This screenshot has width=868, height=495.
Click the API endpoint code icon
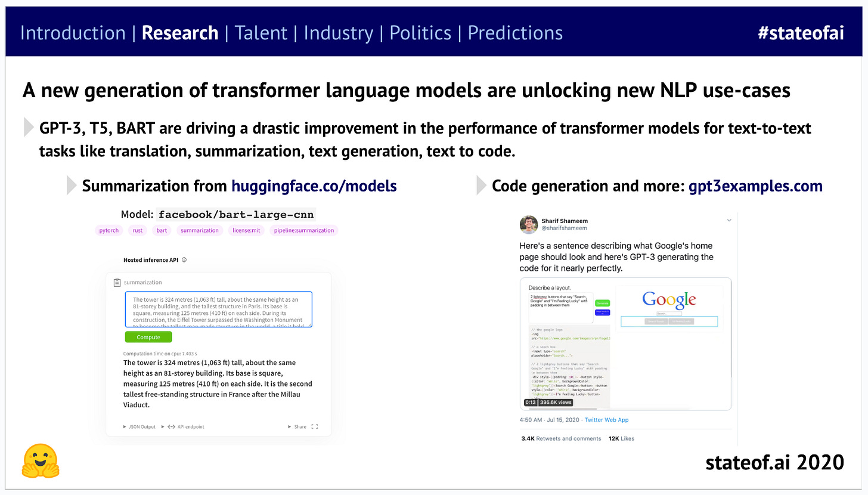(x=171, y=426)
